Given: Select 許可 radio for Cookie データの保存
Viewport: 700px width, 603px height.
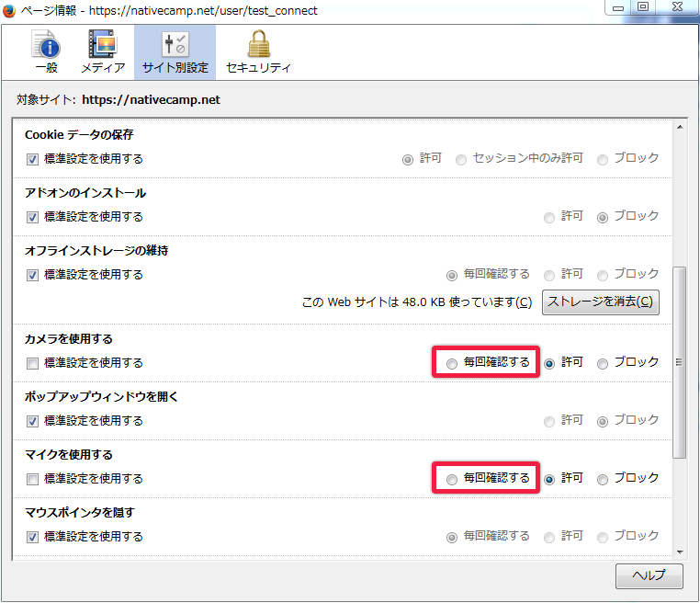Looking at the screenshot, I should [408, 159].
